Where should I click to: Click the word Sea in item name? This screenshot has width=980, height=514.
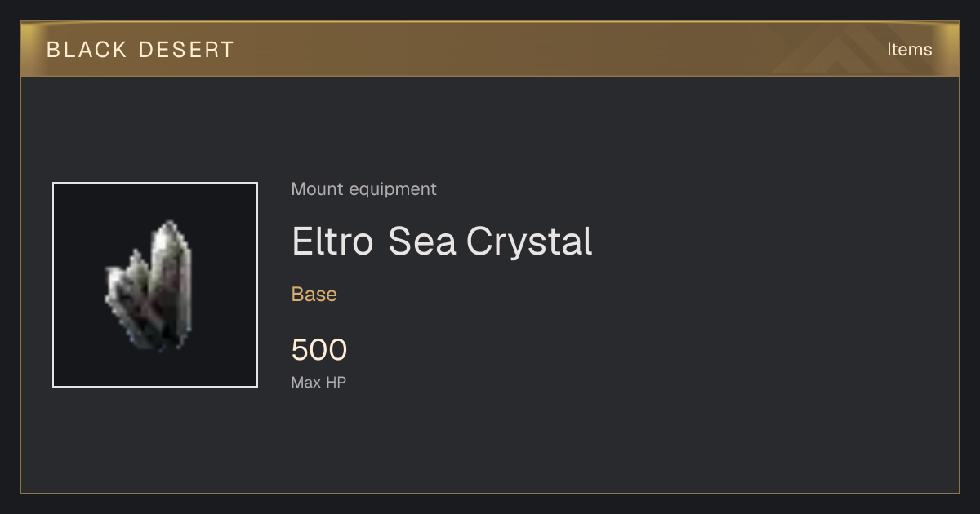pos(421,241)
